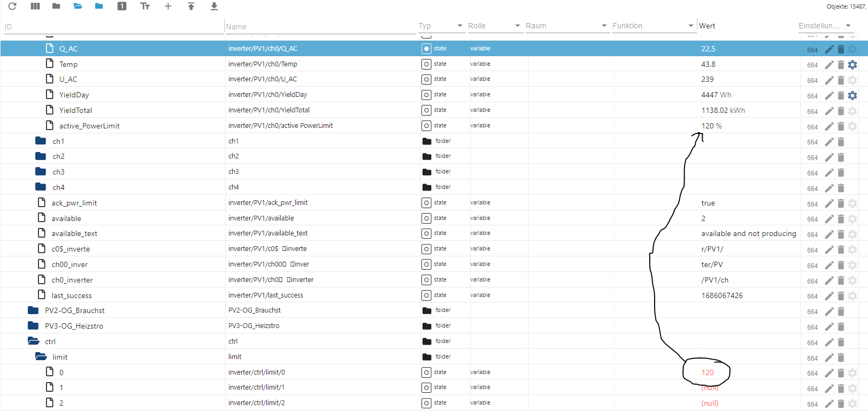Edit the YieldTotal object with its pencil
Image resolution: width=868 pixels, height=411 pixels.
[x=829, y=111]
